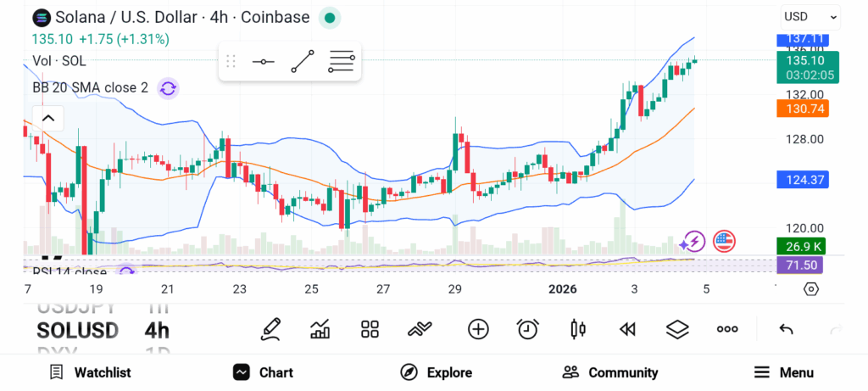Click the add symbol plus circle
The height and width of the screenshot is (391, 868).
coord(478,329)
